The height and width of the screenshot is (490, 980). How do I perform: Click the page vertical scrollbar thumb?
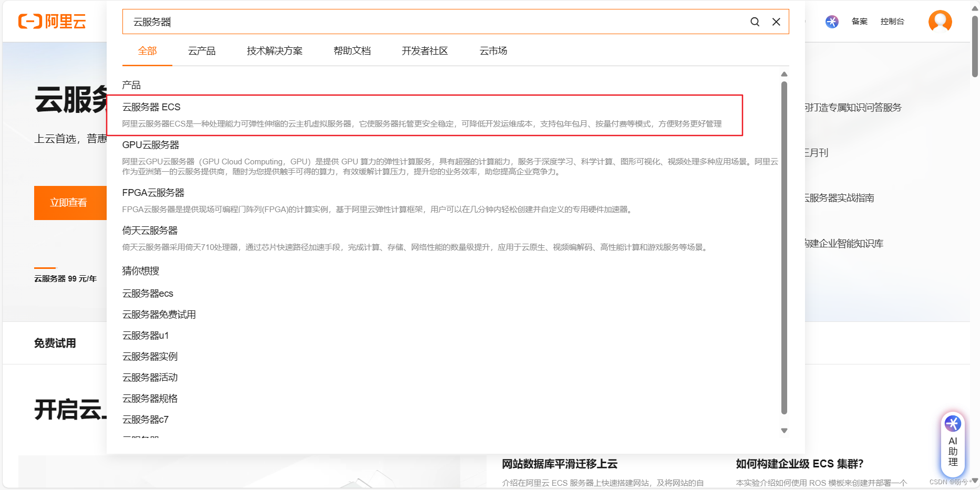pyautogui.click(x=975, y=46)
